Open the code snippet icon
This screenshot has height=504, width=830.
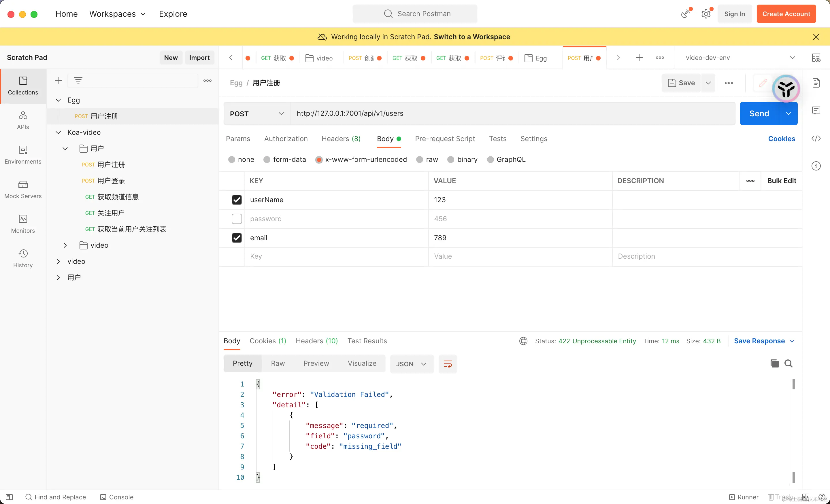click(816, 138)
